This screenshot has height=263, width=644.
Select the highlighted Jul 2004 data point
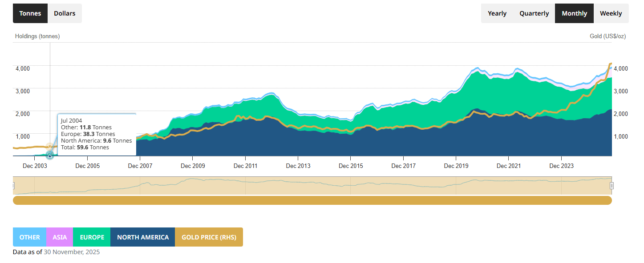50,155
